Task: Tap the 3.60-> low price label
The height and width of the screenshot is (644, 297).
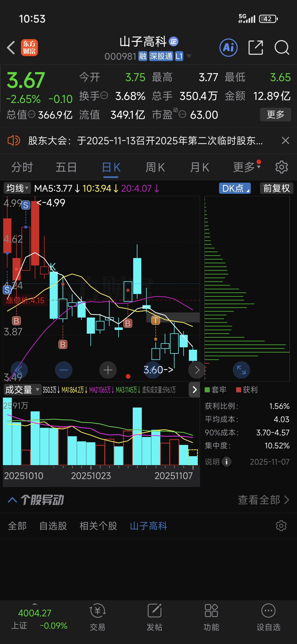Action: pyautogui.click(x=158, y=370)
